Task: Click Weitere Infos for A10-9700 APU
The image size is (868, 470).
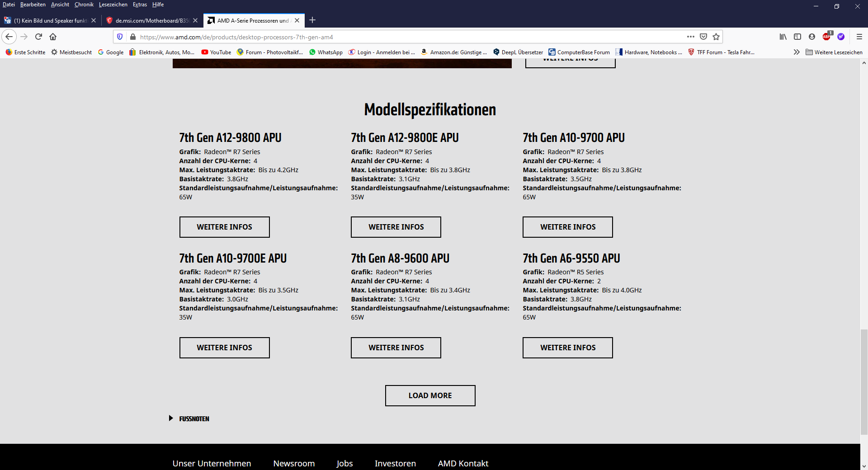Action: coord(568,227)
